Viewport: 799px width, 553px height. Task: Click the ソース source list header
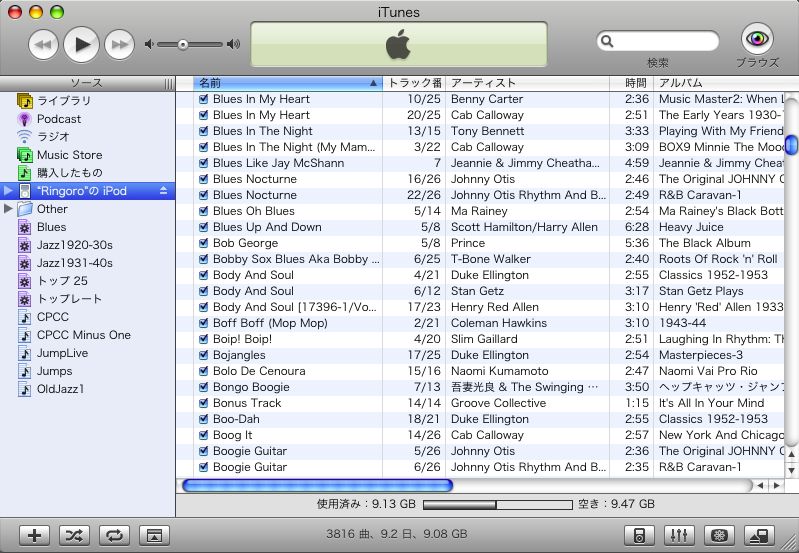pyautogui.click(x=87, y=83)
